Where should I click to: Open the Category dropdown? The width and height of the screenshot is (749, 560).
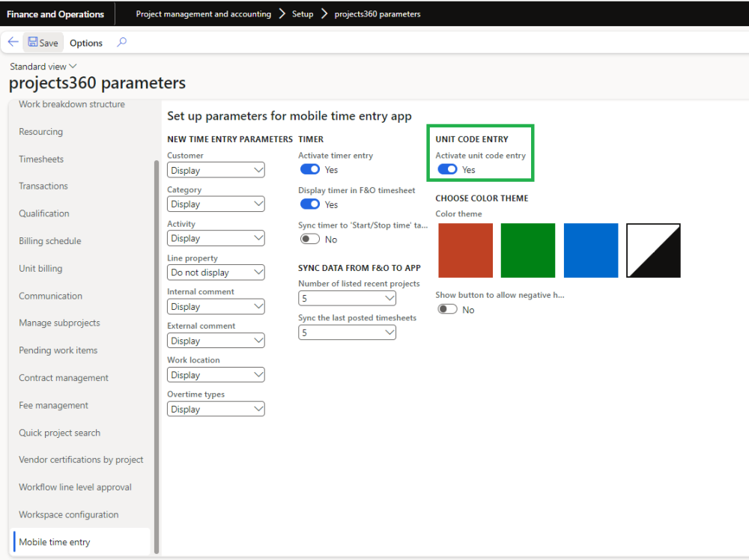click(216, 204)
